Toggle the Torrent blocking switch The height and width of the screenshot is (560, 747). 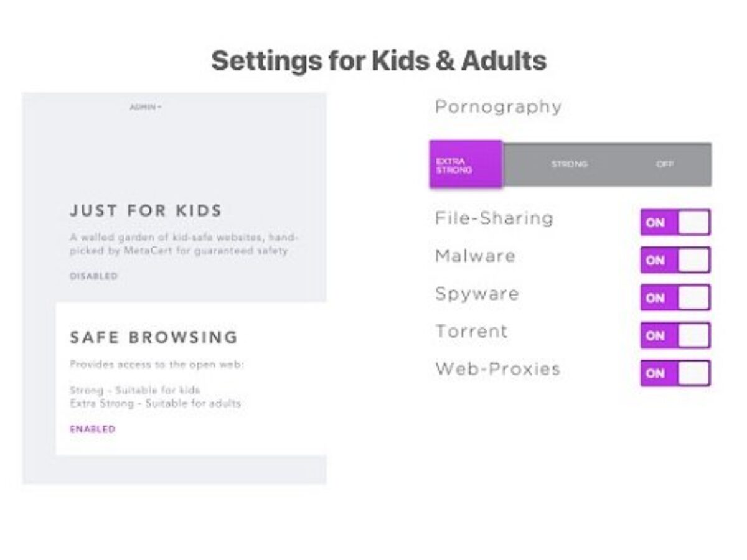[675, 335]
